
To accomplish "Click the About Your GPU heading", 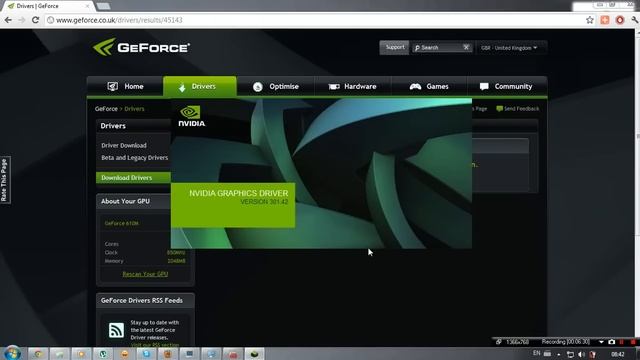I will coord(125,201).
